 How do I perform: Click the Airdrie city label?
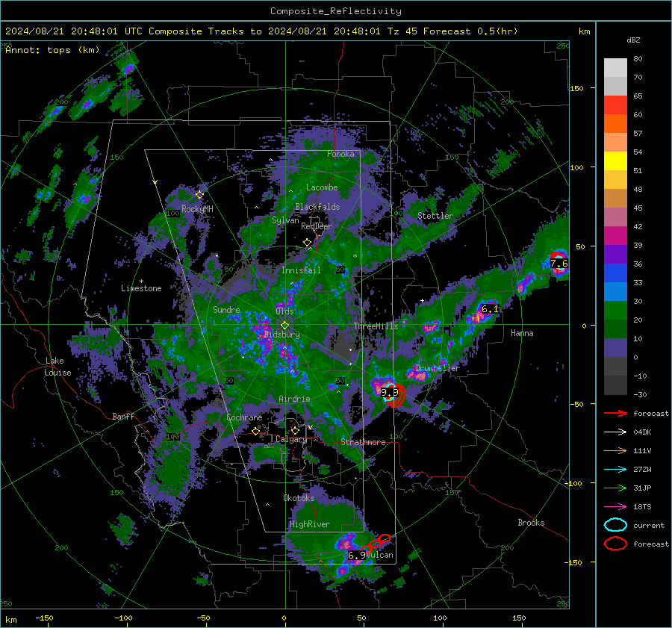(x=294, y=399)
